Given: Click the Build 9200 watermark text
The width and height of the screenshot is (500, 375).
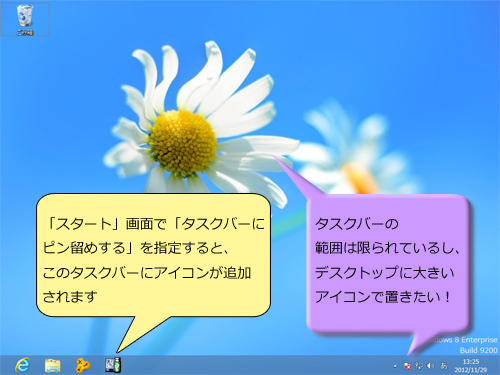Looking at the screenshot, I should 479,350.
